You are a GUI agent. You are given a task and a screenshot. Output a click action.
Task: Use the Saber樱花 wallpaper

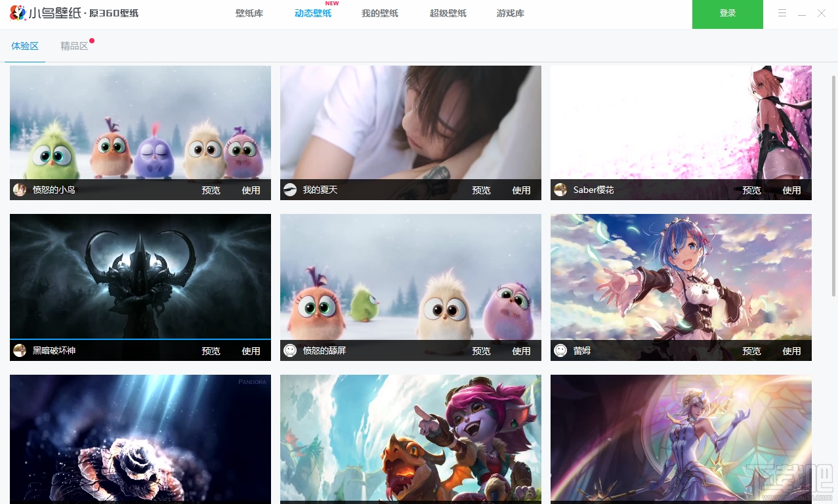pos(792,190)
